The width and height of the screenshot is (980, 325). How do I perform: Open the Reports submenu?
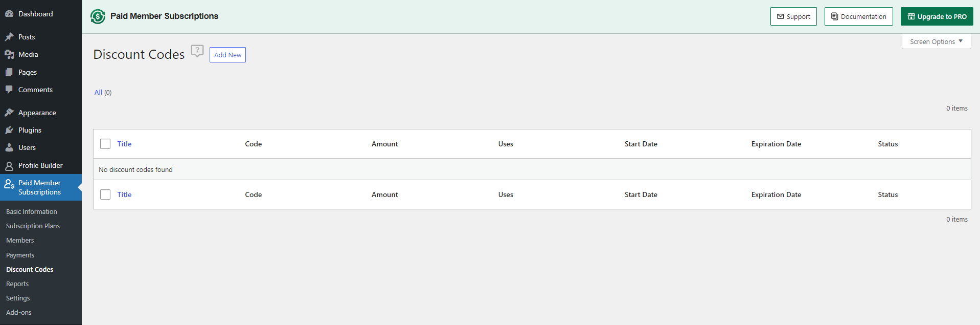click(17, 284)
